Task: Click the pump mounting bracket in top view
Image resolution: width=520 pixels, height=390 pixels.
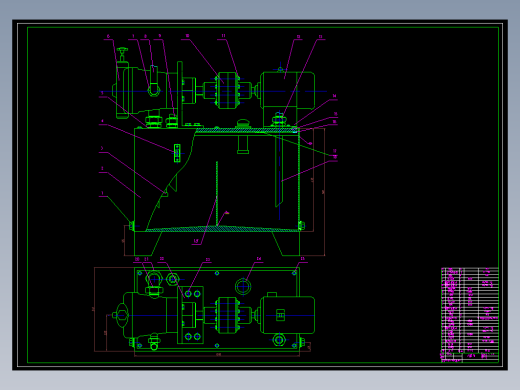Action: click(x=190, y=315)
